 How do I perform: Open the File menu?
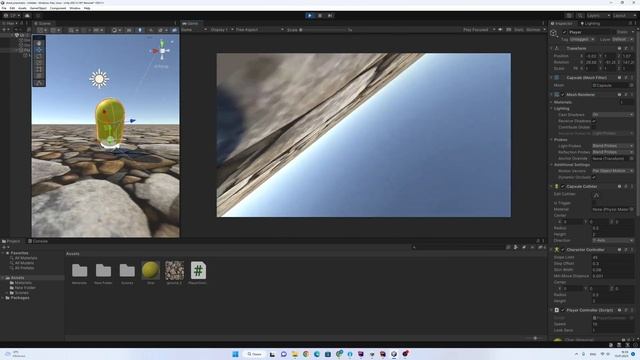tap(4, 8)
